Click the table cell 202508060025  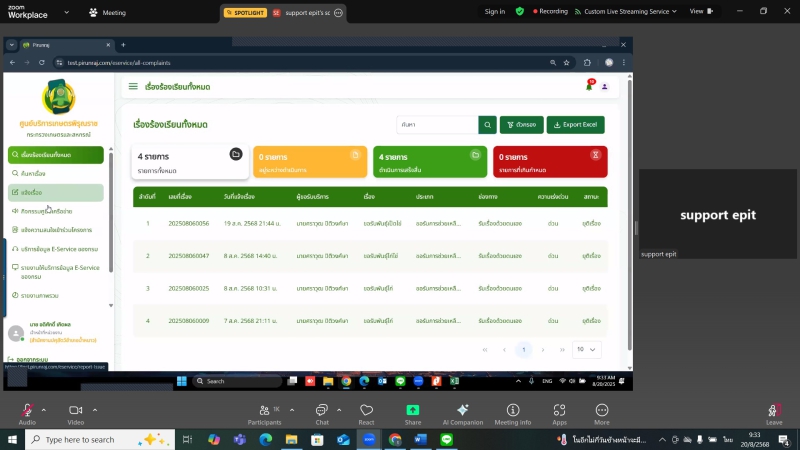189,288
